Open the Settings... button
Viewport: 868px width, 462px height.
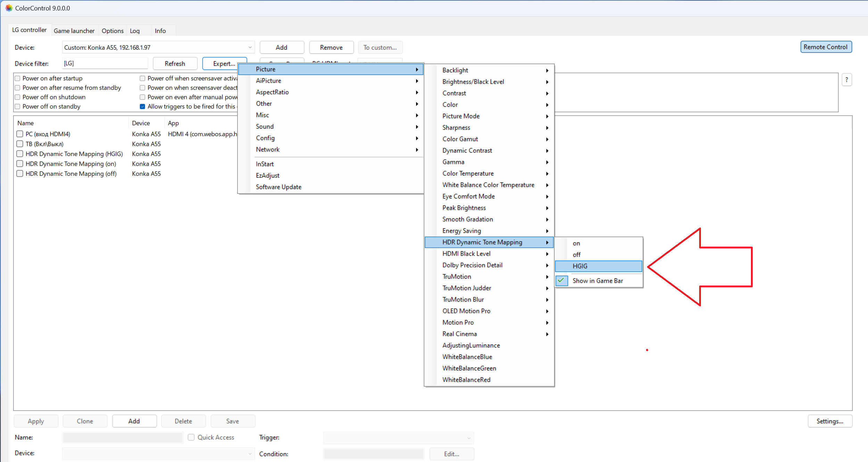829,421
